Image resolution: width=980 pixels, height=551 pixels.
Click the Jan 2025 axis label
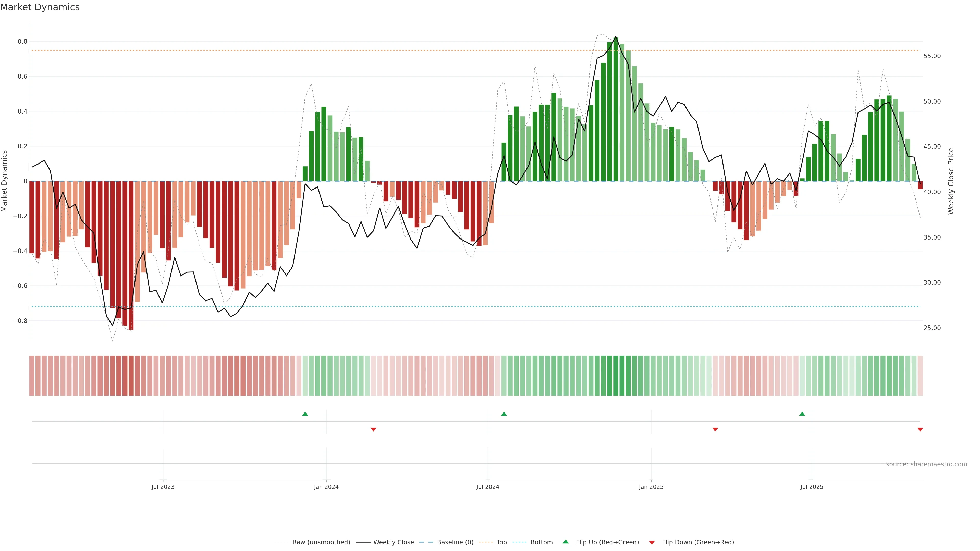(651, 487)
